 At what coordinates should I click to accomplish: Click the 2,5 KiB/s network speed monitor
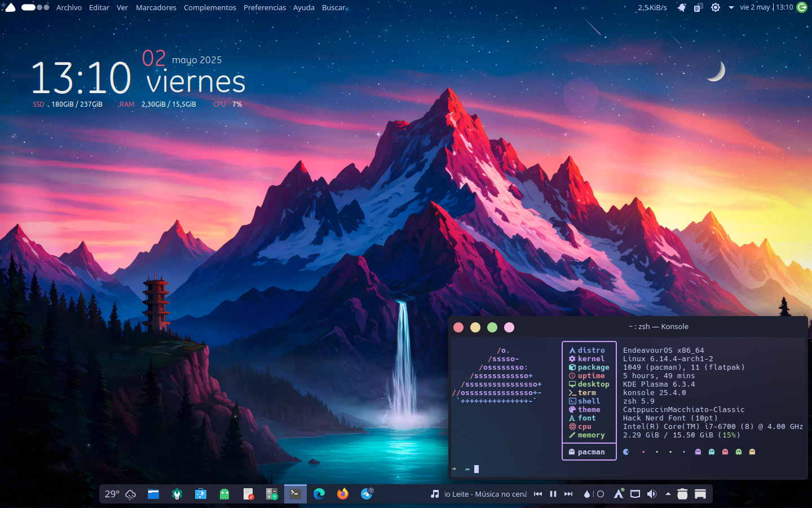(x=652, y=7)
